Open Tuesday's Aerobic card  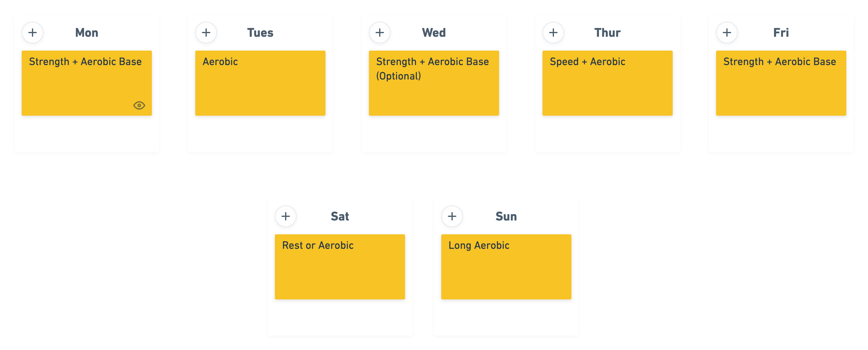[x=260, y=83]
